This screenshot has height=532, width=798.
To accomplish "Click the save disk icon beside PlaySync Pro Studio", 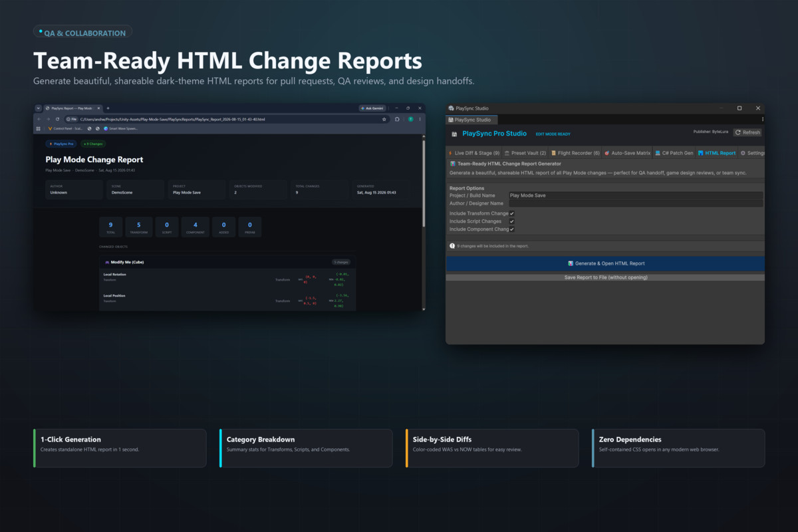I will (x=455, y=134).
